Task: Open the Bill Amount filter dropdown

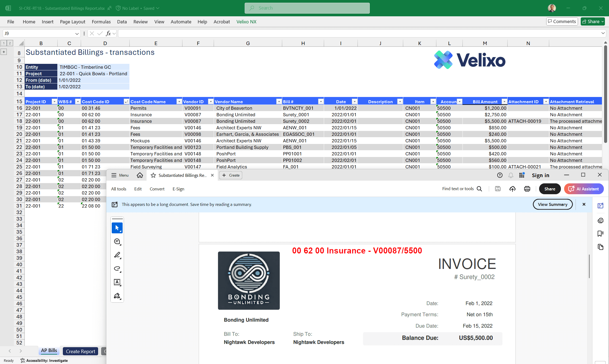Action: 504,102
